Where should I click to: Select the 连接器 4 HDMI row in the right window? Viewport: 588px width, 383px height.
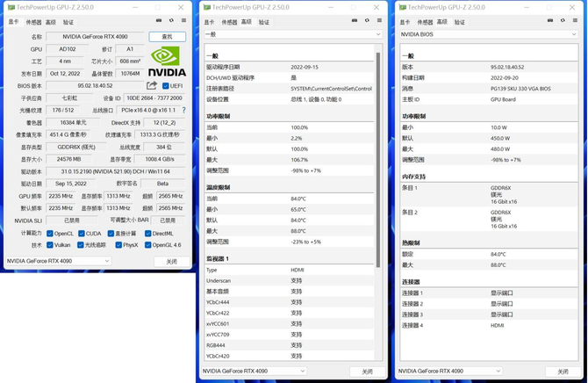coord(489,325)
